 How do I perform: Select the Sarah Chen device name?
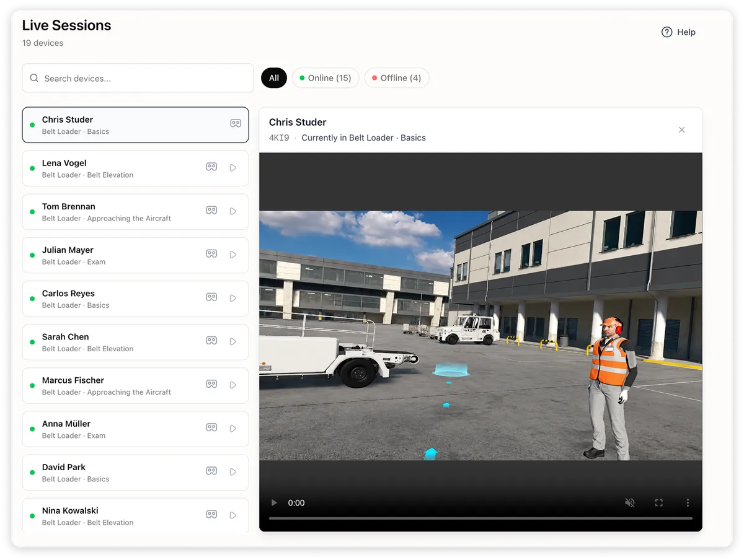click(66, 336)
